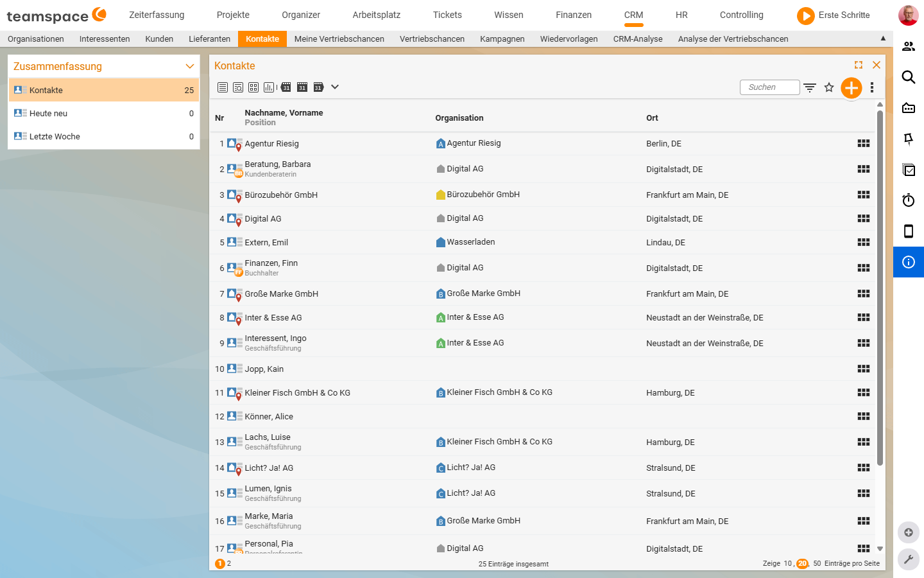Switch to the Organisationen tab

(36, 39)
